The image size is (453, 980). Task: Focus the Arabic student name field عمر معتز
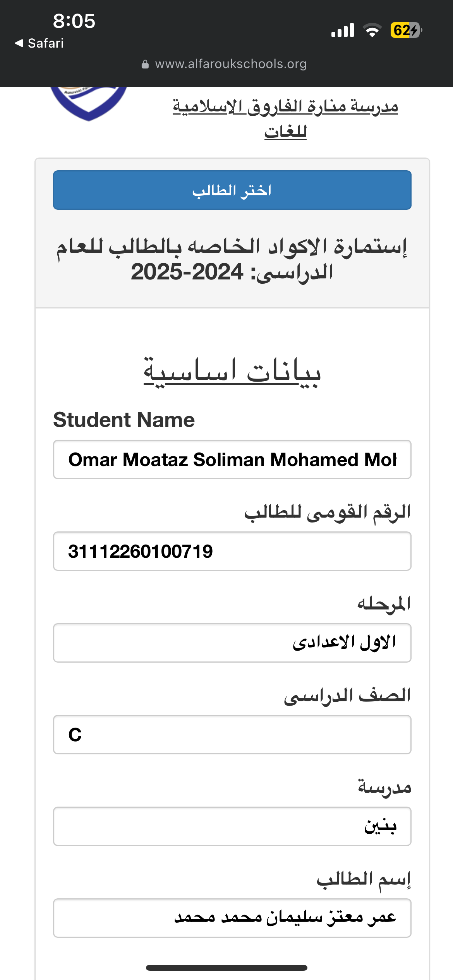click(x=232, y=918)
